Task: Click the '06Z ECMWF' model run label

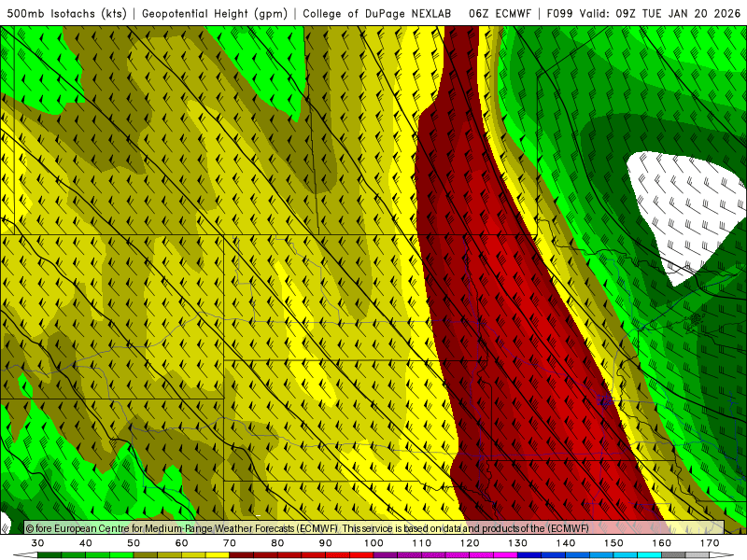Action: click(500, 13)
